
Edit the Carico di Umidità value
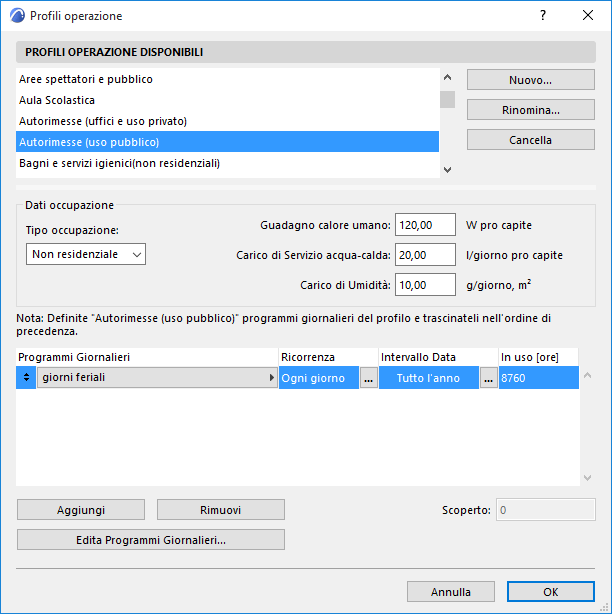pyautogui.click(x=426, y=285)
